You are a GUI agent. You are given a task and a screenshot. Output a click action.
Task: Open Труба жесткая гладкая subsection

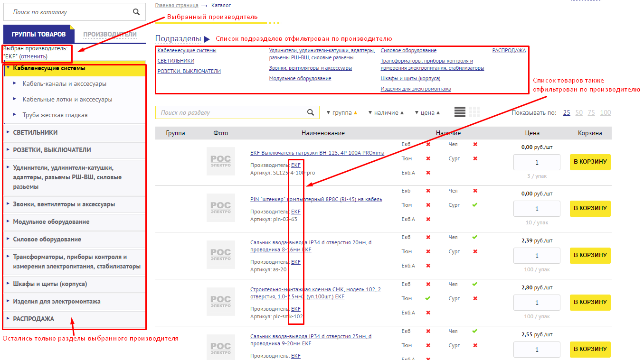point(55,115)
